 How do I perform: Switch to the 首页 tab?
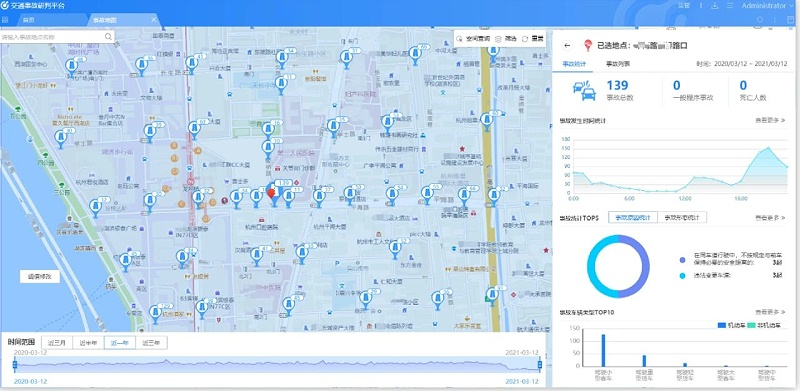[x=29, y=20]
